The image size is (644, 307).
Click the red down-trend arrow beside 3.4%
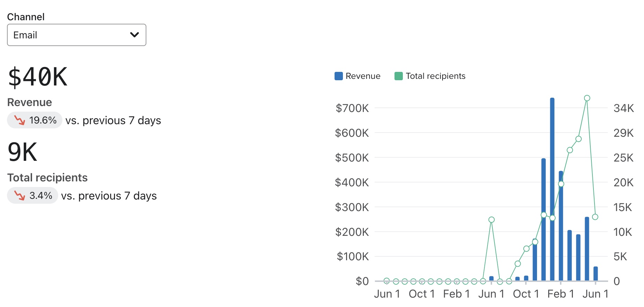click(20, 196)
